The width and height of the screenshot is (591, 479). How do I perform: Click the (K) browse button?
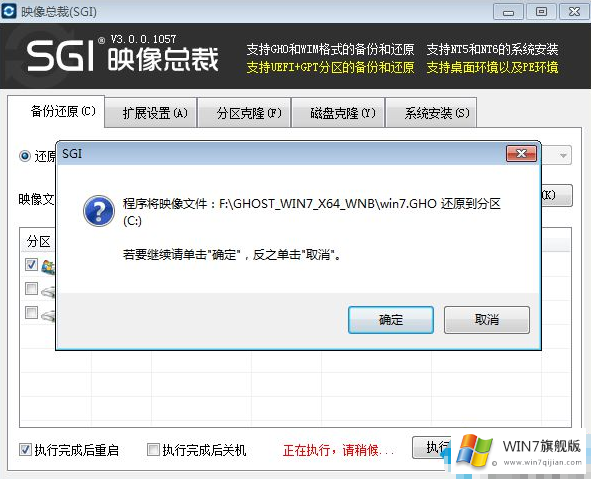[x=557, y=195]
